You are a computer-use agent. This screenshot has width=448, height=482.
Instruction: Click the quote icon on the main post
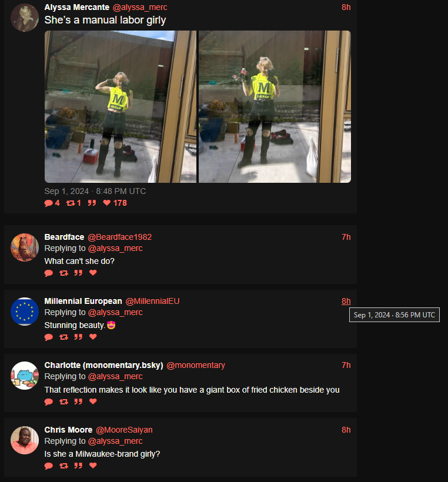(x=92, y=203)
